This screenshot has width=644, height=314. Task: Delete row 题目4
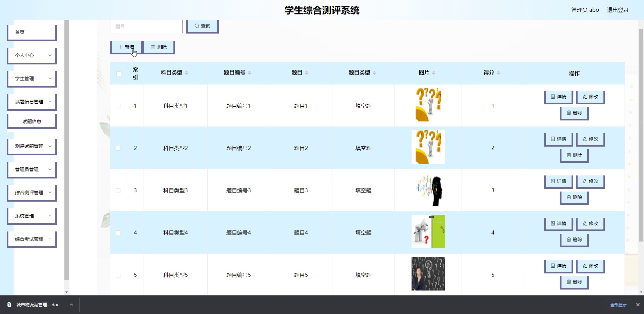point(574,240)
